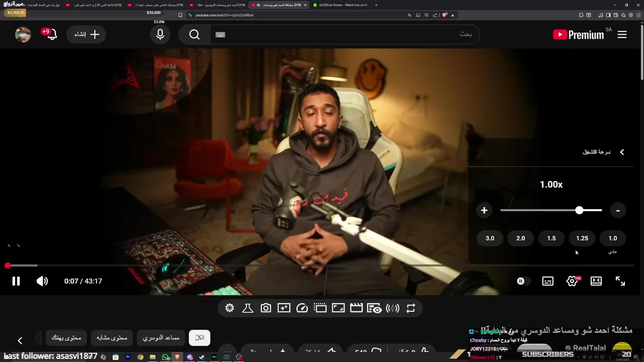Close the active YouTube browser tab
This screenshot has width=644, height=362.
pyautogui.click(x=305, y=5)
